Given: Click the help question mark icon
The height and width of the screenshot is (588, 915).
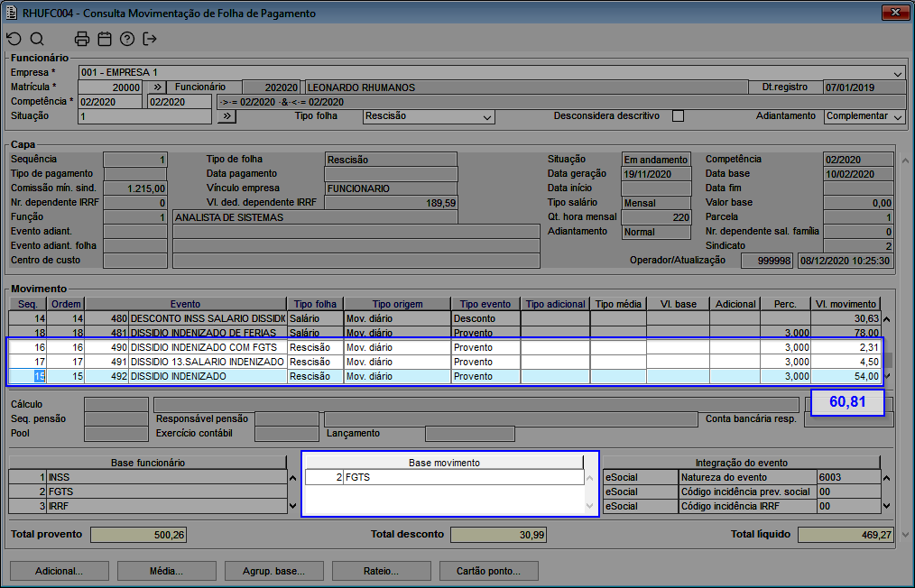Looking at the screenshot, I should tap(127, 39).
